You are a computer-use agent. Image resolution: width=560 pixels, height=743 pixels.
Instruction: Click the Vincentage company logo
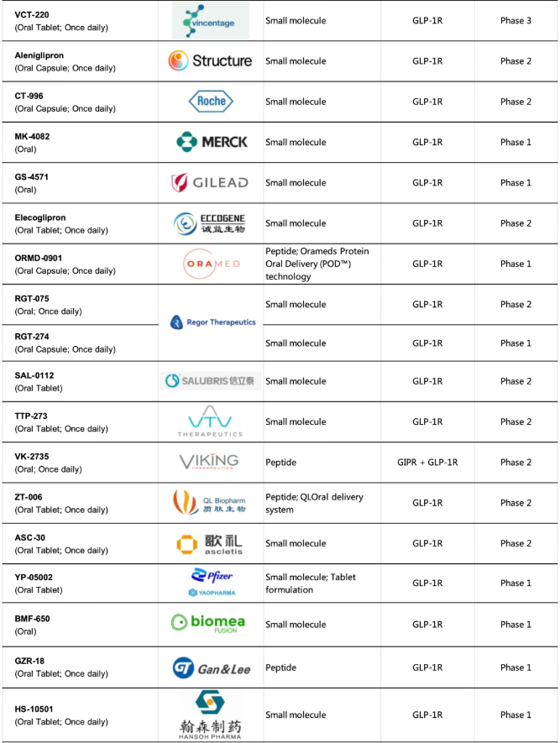[211, 20]
